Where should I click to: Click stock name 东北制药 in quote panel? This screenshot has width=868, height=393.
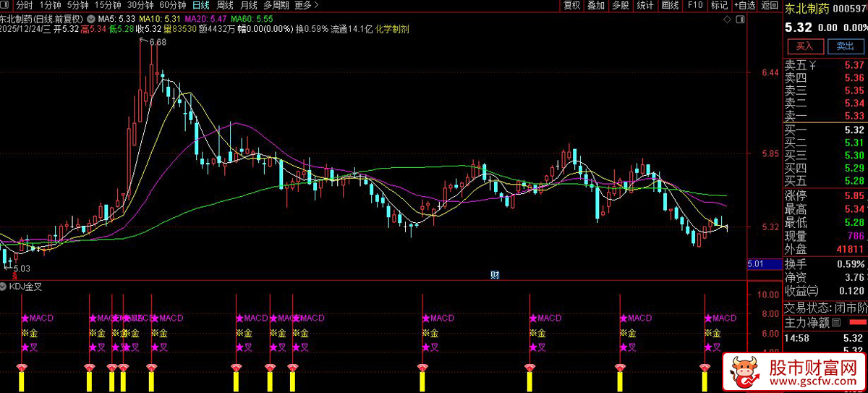tap(807, 8)
